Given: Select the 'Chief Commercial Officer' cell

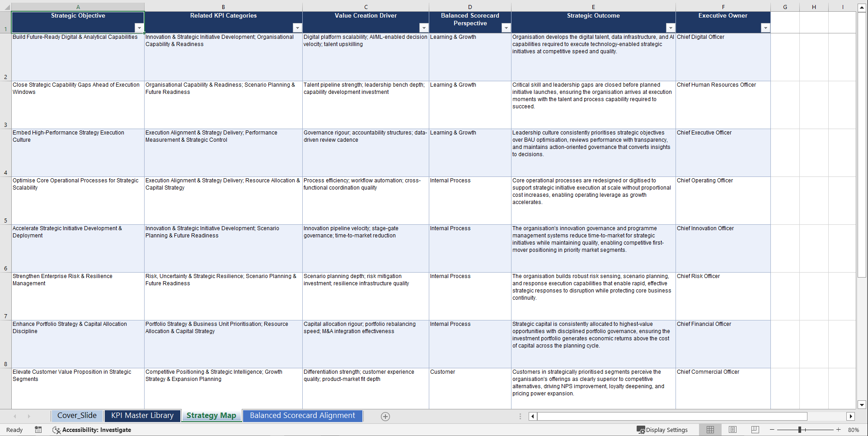Looking at the screenshot, I should (723, 389).
